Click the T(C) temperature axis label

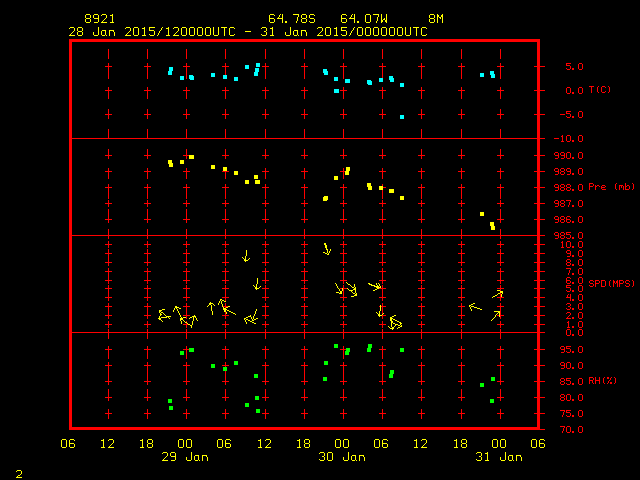point(600,90)
